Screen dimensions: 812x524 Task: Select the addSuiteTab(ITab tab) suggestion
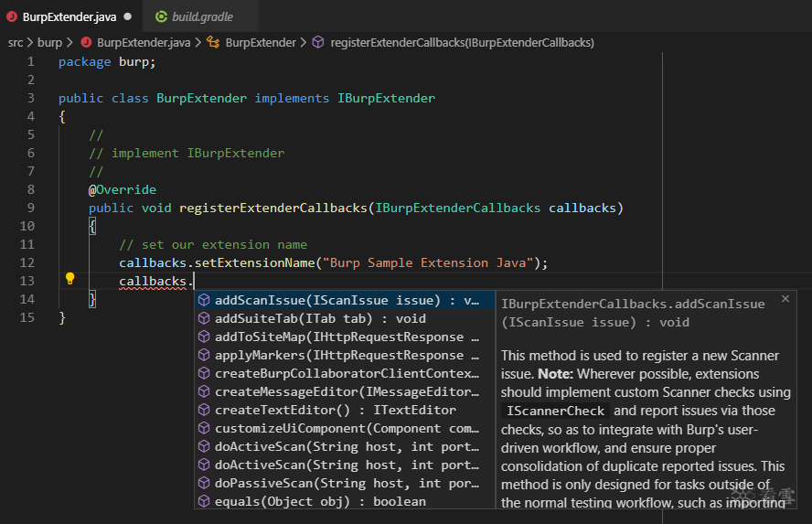click(345, 319)
